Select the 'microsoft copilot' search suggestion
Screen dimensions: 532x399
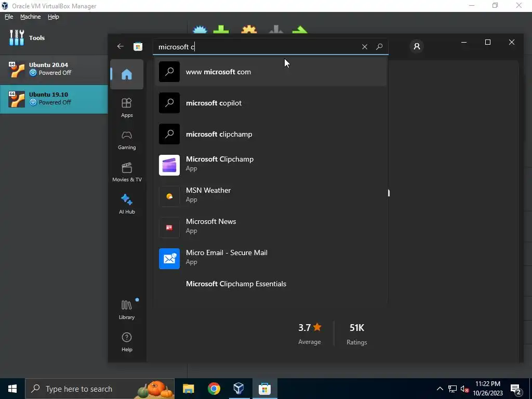270,103
